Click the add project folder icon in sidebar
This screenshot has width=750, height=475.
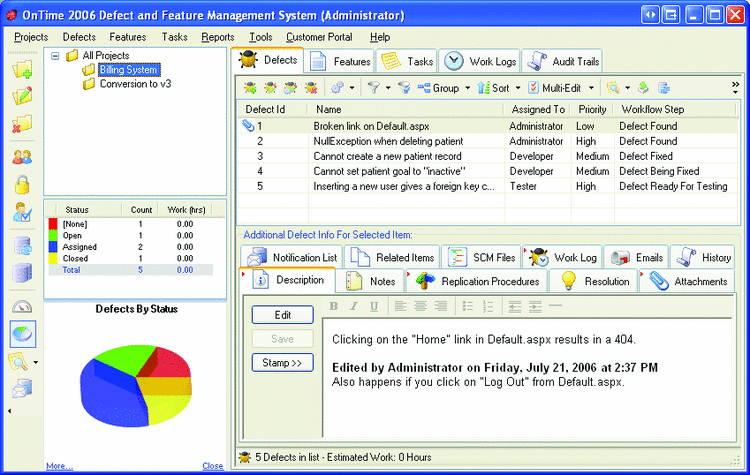point(22,69)
